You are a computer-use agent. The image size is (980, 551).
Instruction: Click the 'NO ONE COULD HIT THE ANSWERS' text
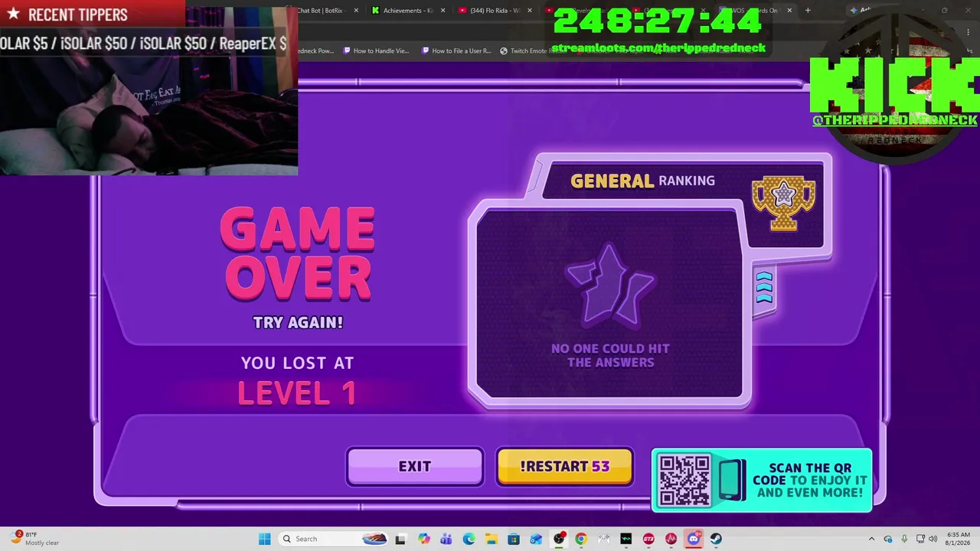tap(610, 355)
